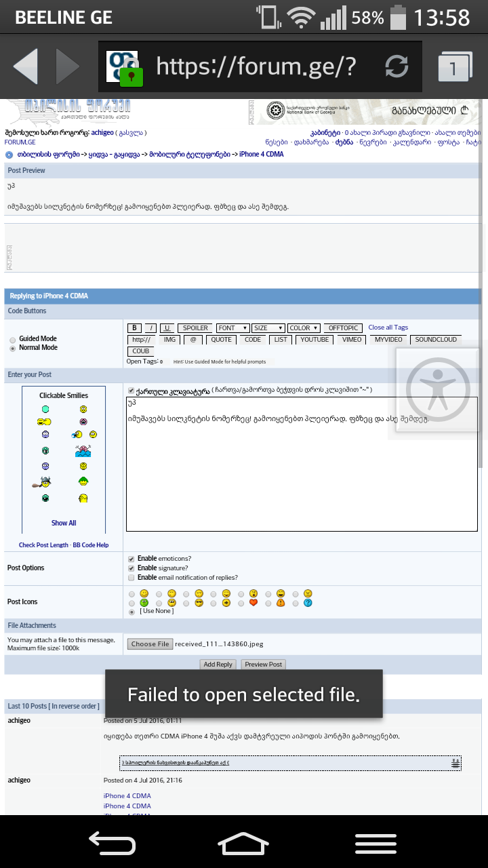The image size is (488, 868).
Task: Insert SOUNDCLOUD tag
Action: click(x=436, y=340)
